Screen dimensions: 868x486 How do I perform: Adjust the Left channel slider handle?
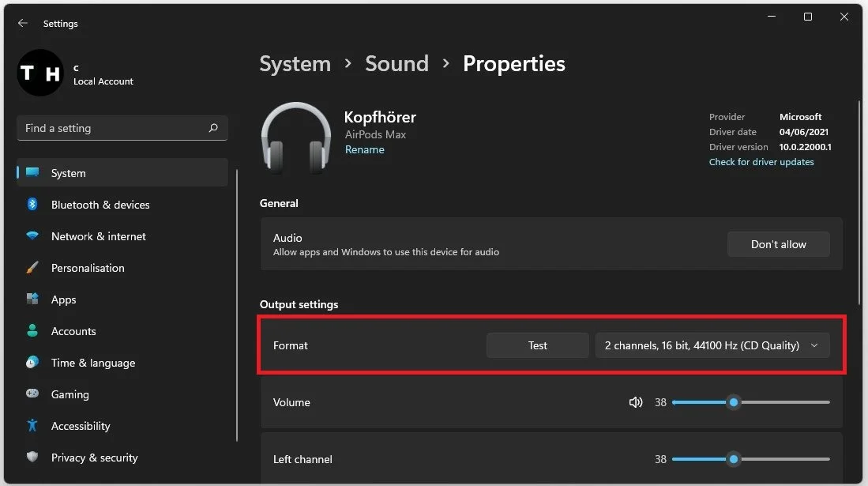(734, 459)
